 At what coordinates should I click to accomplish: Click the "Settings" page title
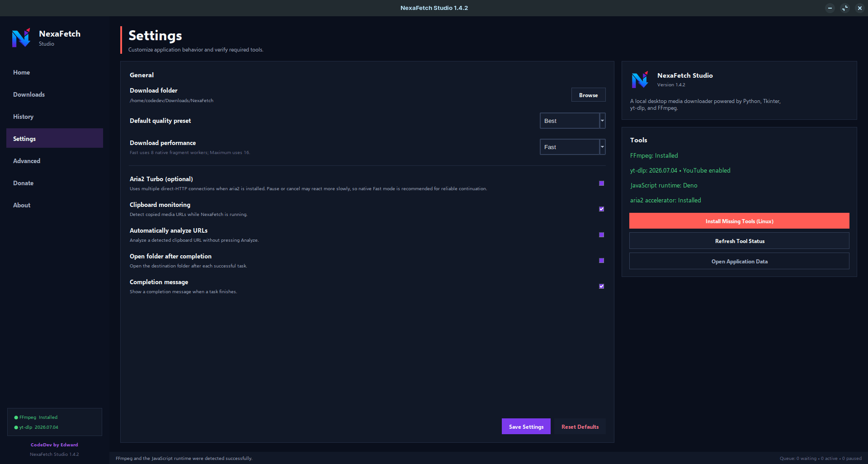[155, 36]
